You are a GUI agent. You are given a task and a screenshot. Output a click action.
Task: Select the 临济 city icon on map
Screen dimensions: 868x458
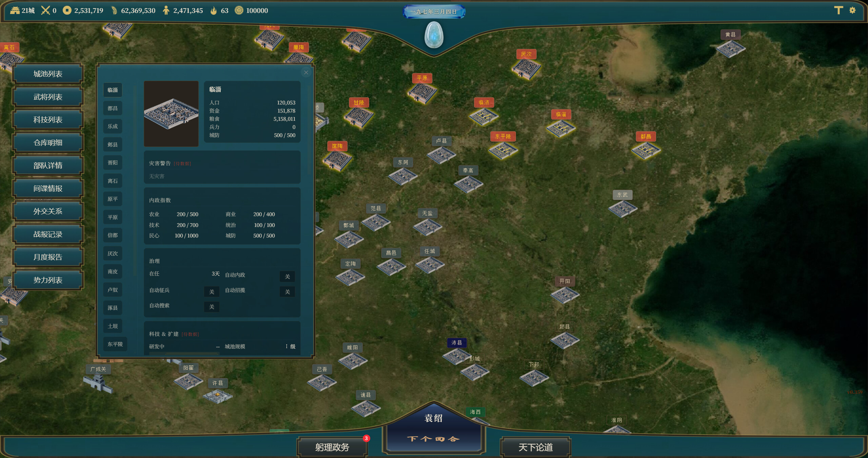tap(484, 117)
